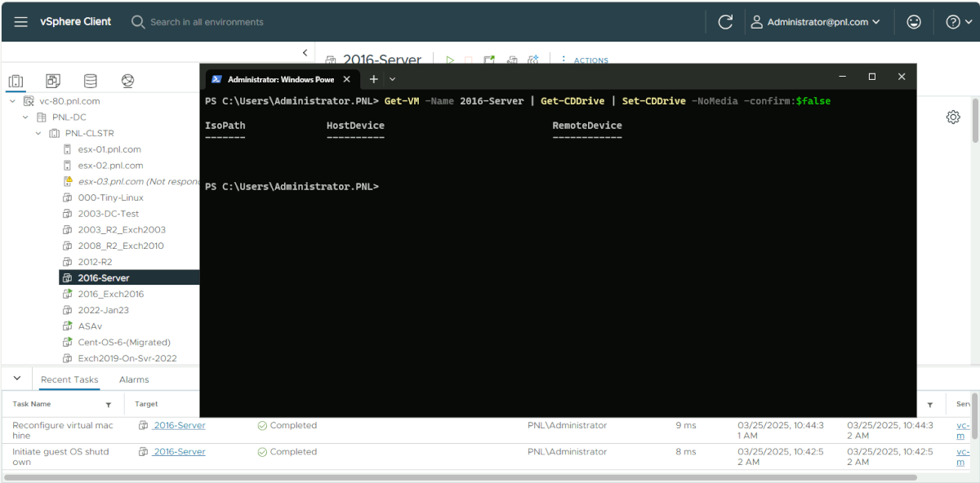The height and width of the screenshot is (483, 980).
Task: Click the Take Snapshot icon
Action: tap(533, 60)
